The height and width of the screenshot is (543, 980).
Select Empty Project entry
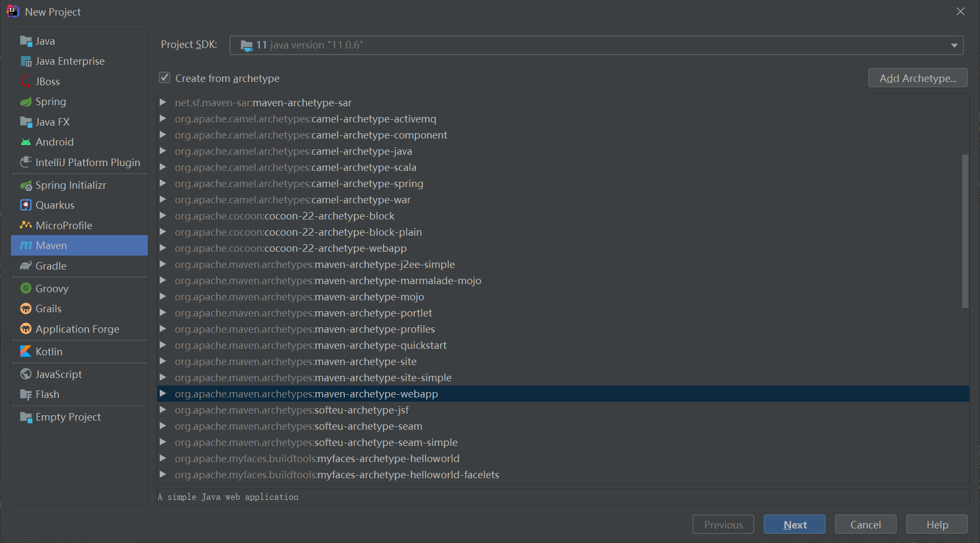[79, 417]
